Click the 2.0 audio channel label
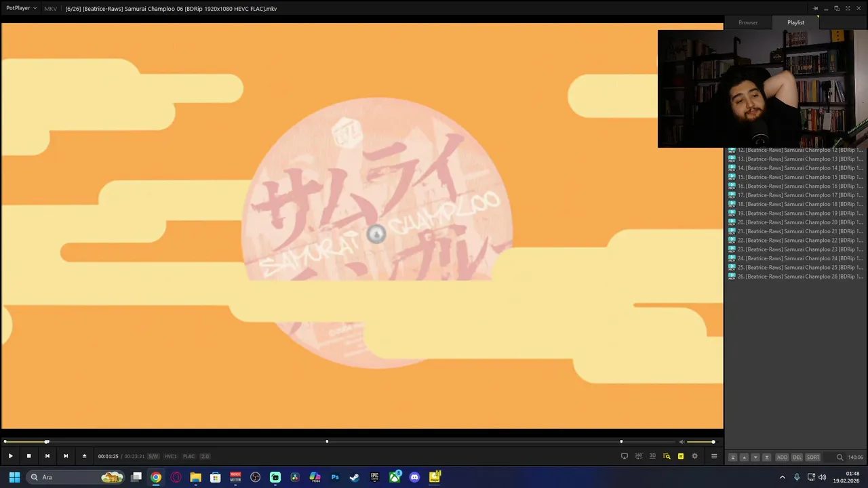Viewport: 868px width, 488px height. (x=205, y=456)
